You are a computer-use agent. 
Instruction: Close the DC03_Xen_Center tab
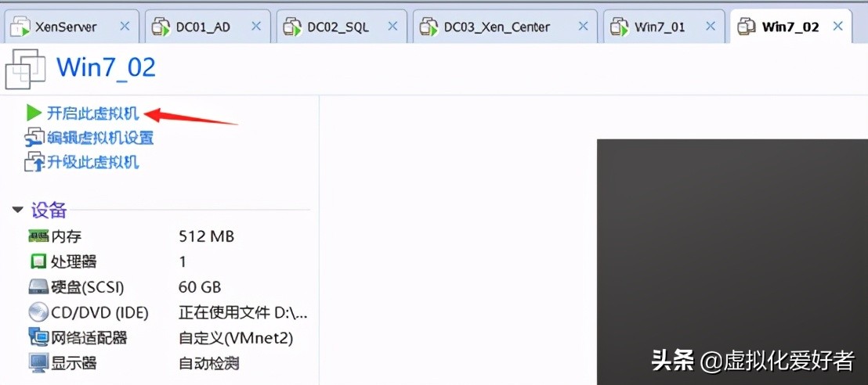tap(582, 26)
